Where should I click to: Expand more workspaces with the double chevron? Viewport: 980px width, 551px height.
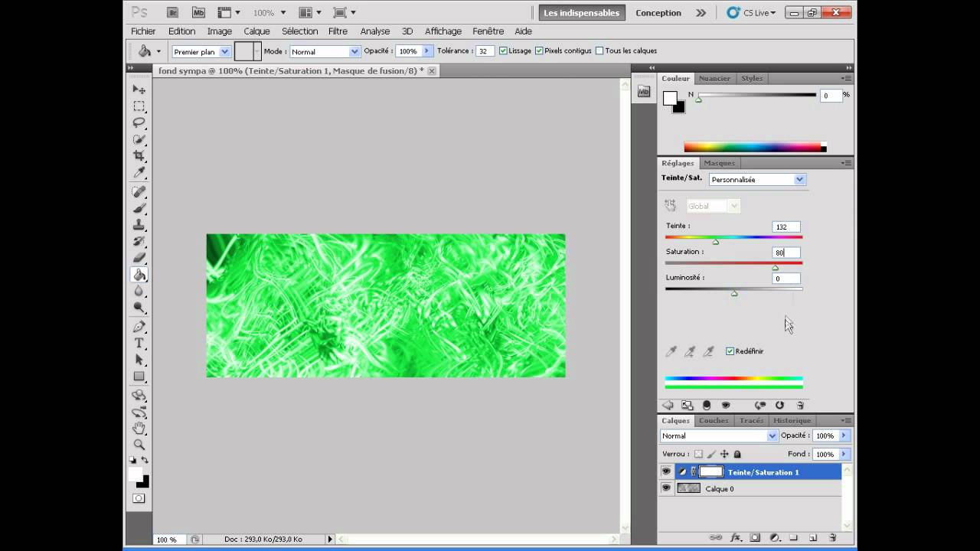[x=701, y=13]
